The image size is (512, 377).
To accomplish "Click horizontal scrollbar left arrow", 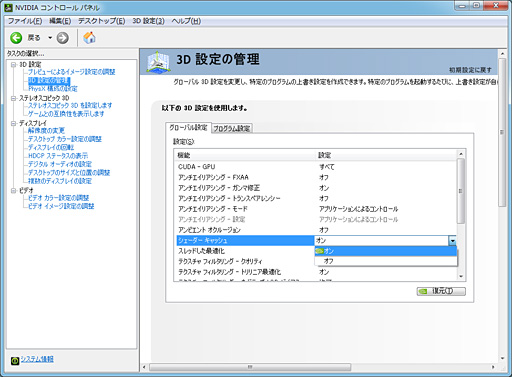I will 144,367.
